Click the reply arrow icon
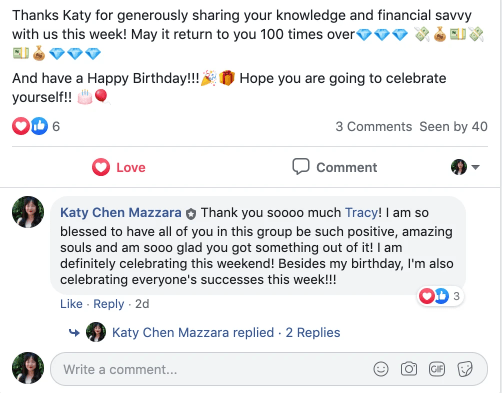 click(74, 332)
